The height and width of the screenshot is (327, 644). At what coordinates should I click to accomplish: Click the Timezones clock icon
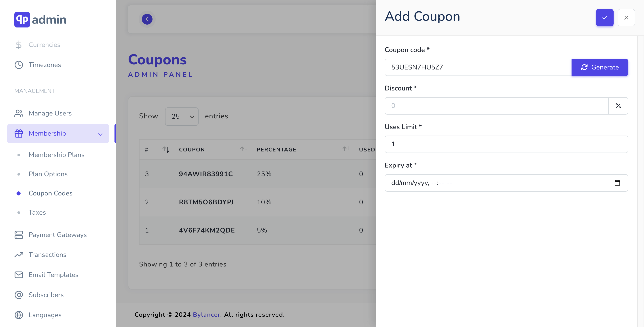19,65
